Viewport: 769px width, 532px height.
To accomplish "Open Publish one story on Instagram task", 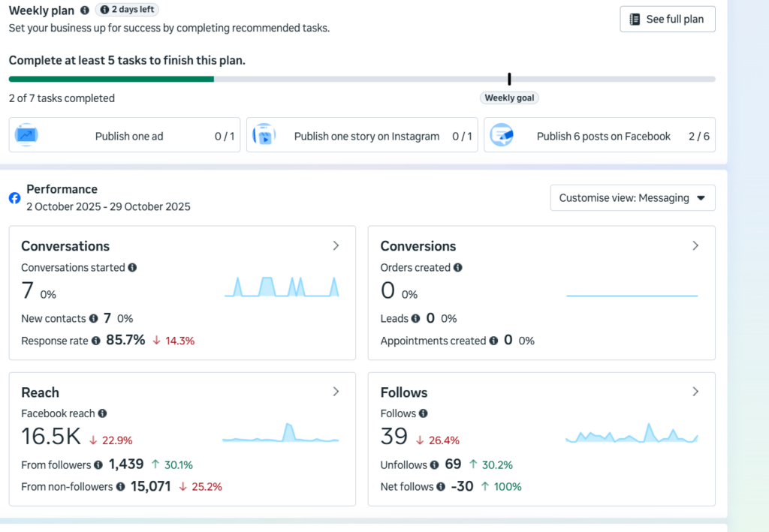I will (x=362, y=135).
